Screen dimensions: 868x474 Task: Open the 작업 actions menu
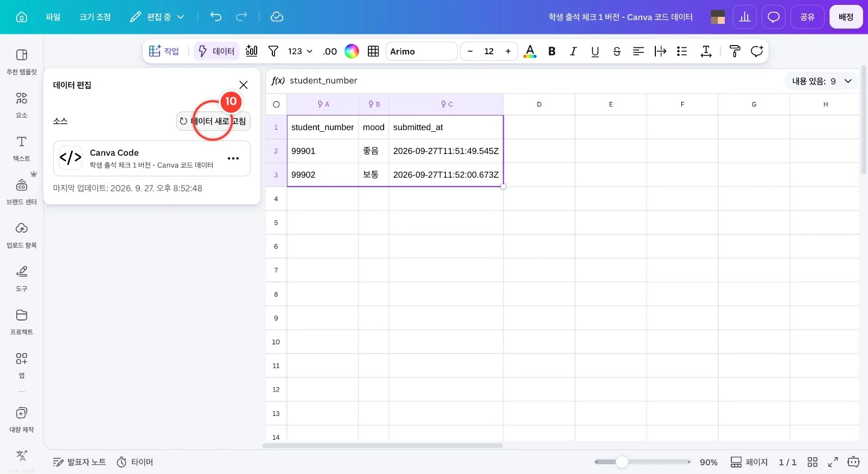coord(164,51)
